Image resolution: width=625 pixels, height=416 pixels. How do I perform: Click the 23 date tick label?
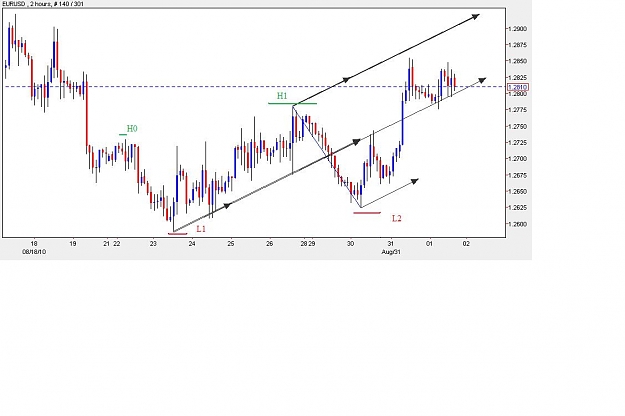153,243
